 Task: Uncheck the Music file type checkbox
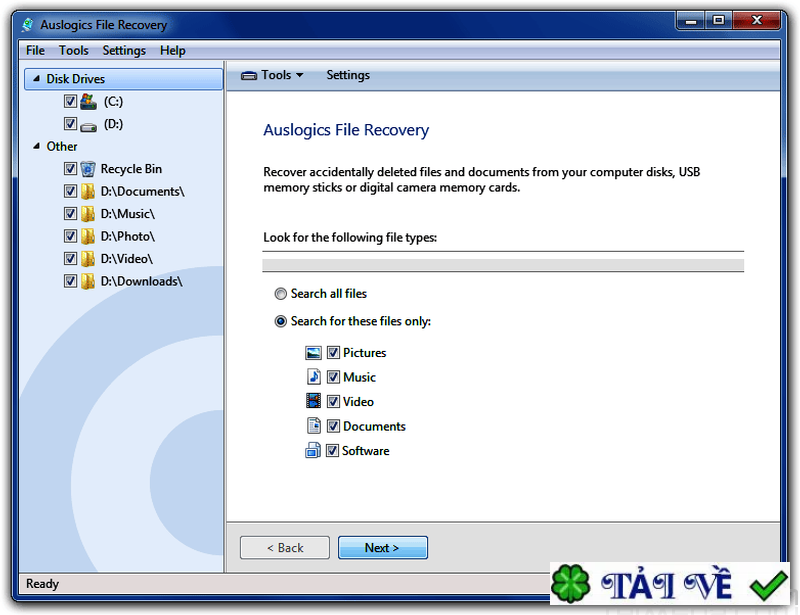pos(333,377)
